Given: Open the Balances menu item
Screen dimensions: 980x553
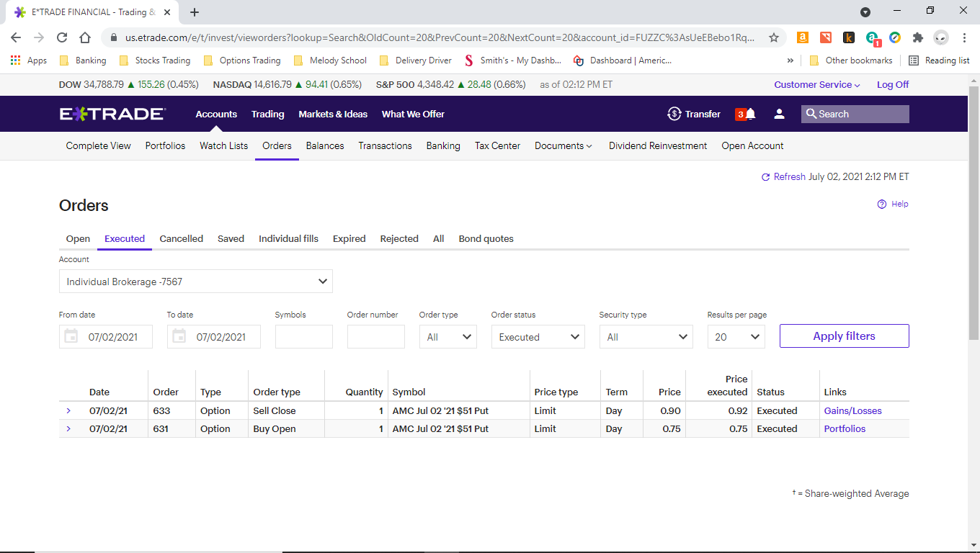Looking at the screenshot, I should click(x=325, y=145).
